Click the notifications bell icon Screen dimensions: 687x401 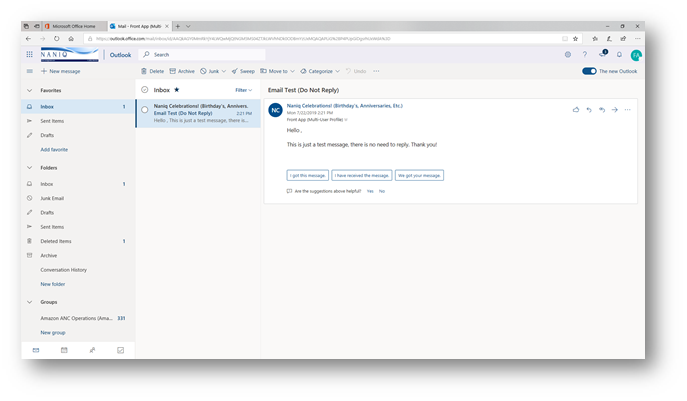click(x=619, y=54)
